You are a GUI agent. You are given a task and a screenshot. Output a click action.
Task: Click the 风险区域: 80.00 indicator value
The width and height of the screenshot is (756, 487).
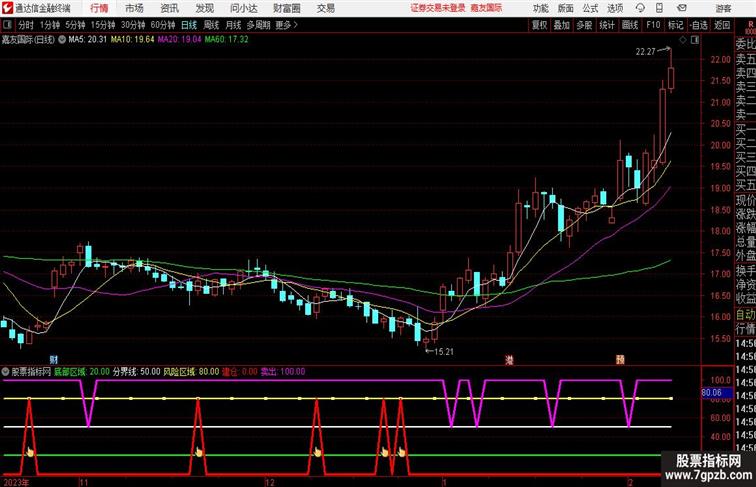click(191, 372)
